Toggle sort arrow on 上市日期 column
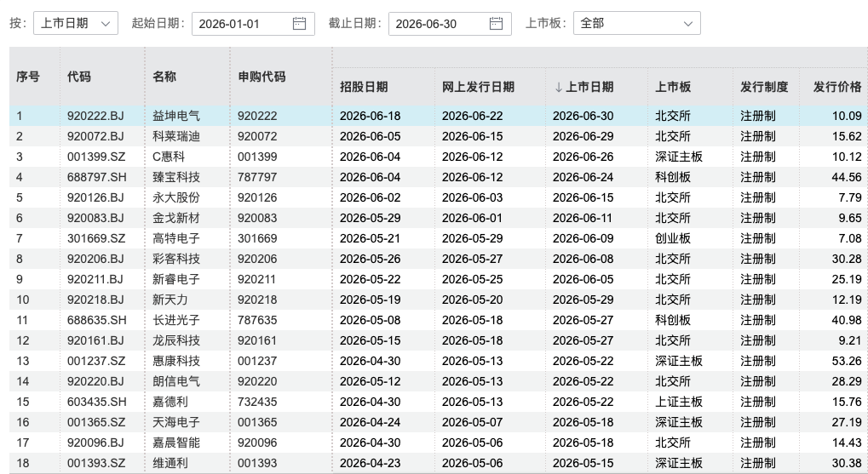Screen dimensions: 868x474 pos(559,87)
